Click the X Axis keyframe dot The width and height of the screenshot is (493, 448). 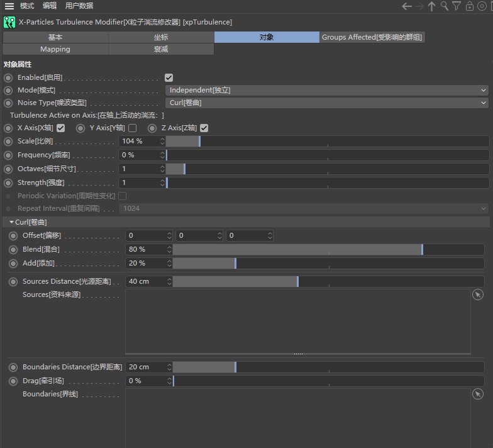9,128
